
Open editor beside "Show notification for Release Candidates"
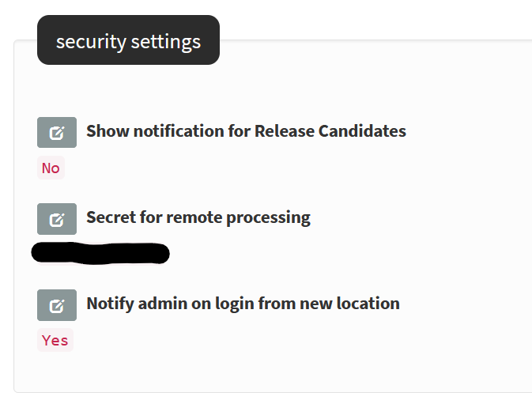[57, 132]
